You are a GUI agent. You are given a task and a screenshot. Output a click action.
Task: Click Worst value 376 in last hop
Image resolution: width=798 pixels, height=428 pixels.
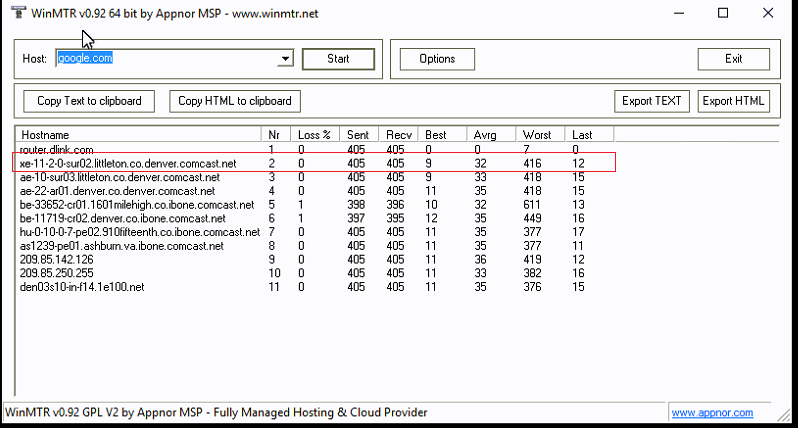(532, 287)
